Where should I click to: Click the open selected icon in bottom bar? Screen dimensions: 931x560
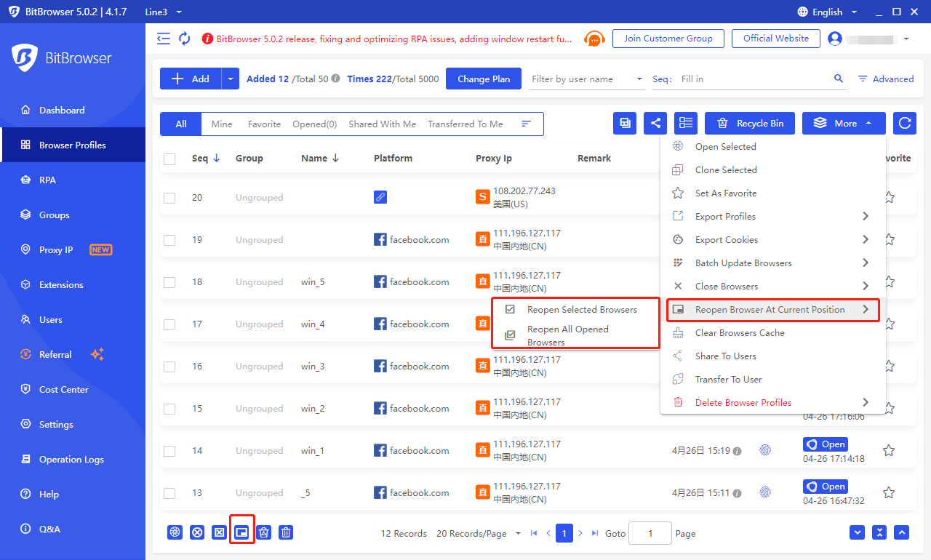[175, 533]
